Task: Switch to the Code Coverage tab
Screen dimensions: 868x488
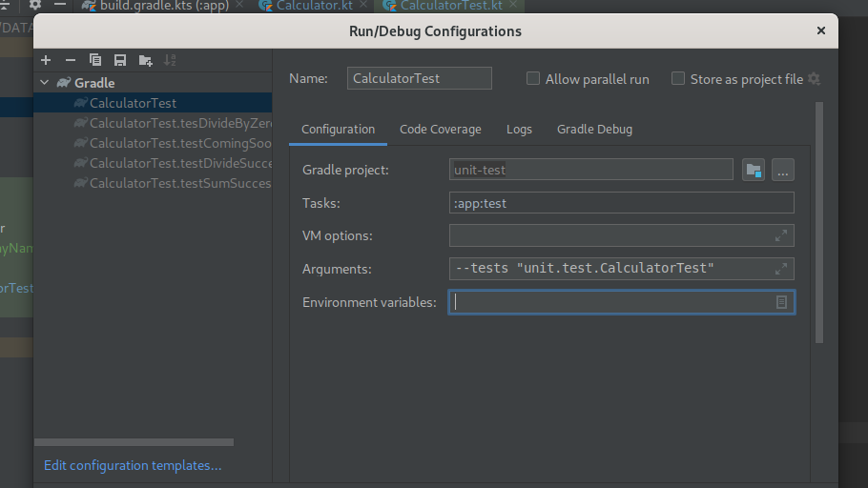Action: [441, 130]
